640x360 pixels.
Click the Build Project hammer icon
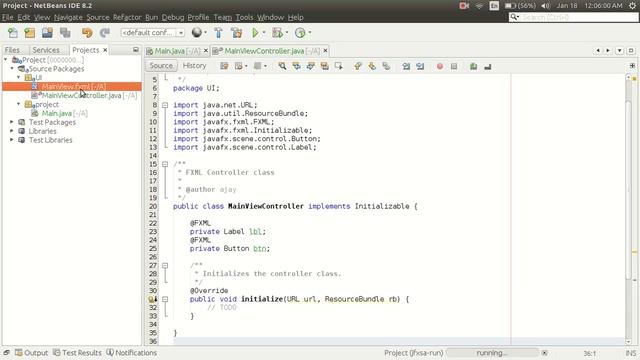click(218, 33)
